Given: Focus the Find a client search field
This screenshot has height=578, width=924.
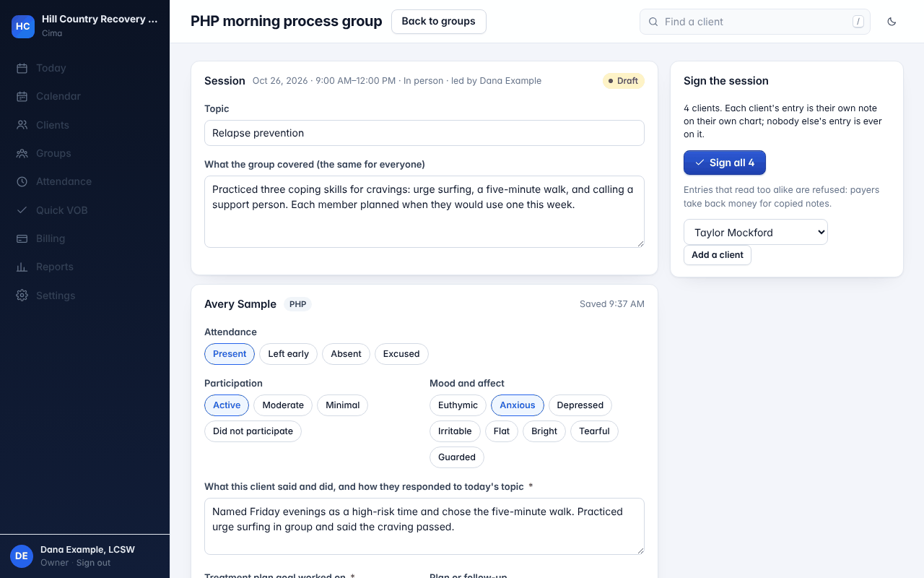Looking at the screenshot, I should (x=755, y=22).
